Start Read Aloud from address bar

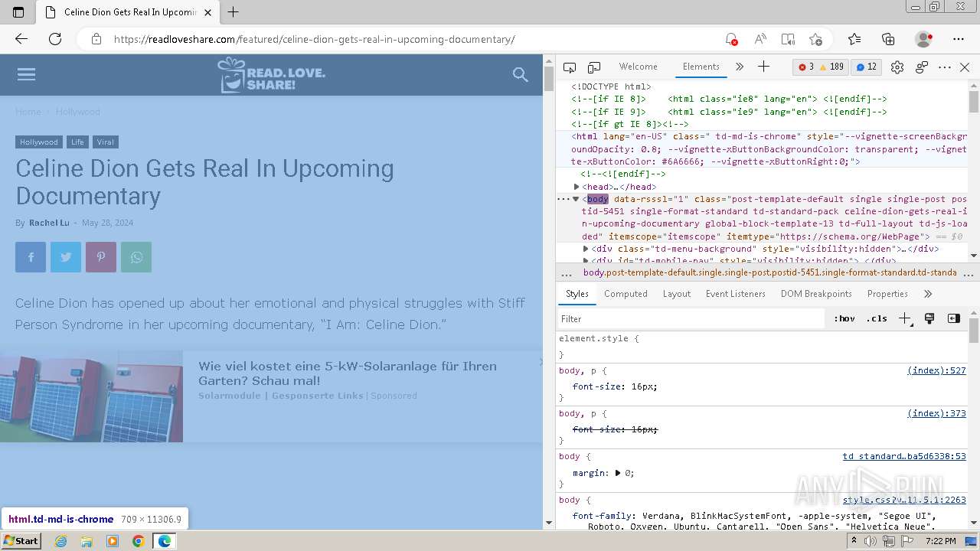[760, 39]
